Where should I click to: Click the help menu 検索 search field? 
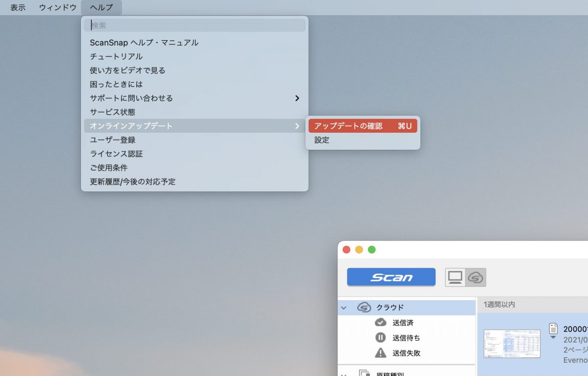click(x=195, y=25)
